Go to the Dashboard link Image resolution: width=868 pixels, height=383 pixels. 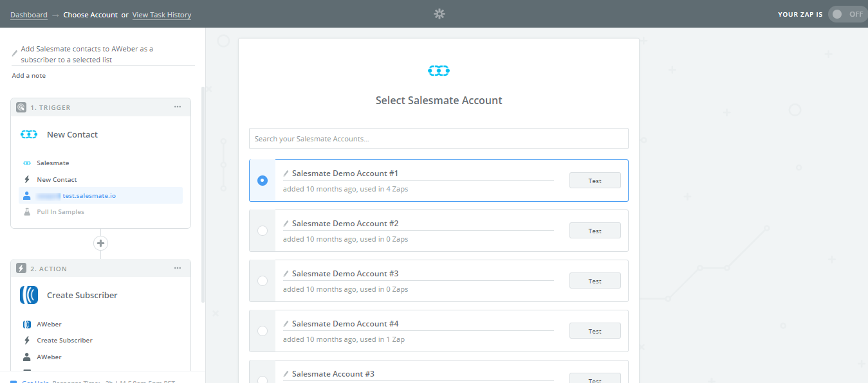coord(29,15)
